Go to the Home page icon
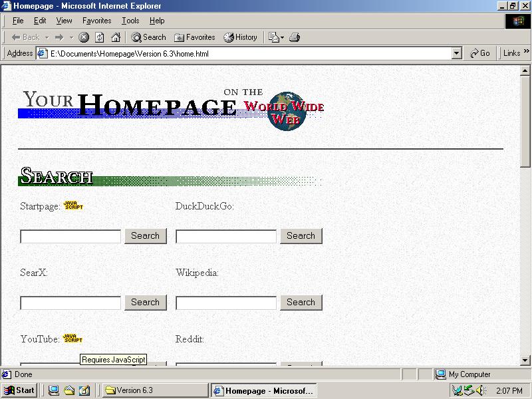The width and height of the screenshot is (532, 399). point(116,37)
